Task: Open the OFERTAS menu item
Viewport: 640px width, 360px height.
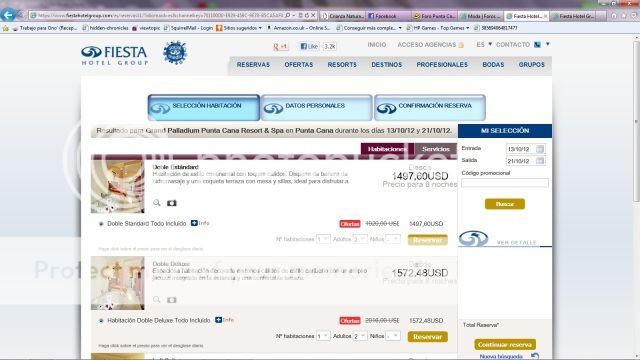Action: (299, 64)
